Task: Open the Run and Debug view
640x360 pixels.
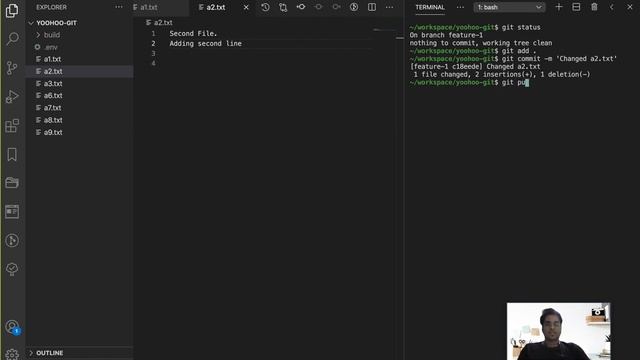Action: (12, 97)
